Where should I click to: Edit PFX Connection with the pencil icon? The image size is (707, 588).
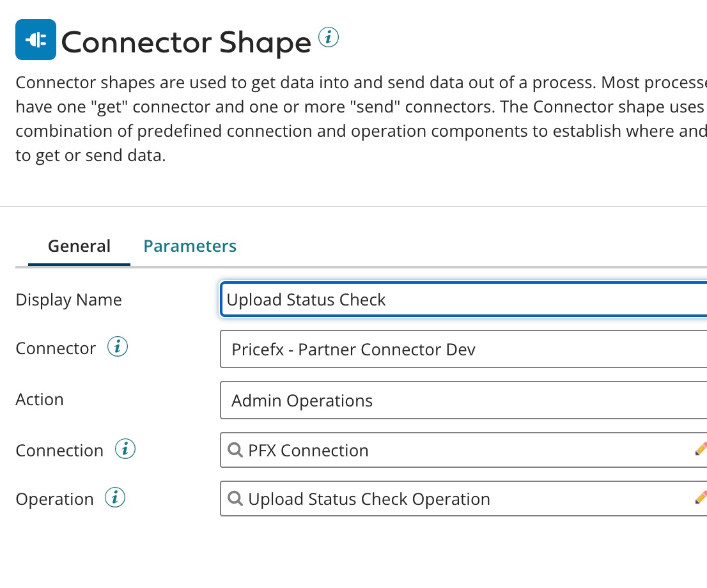tap(700, 449)
